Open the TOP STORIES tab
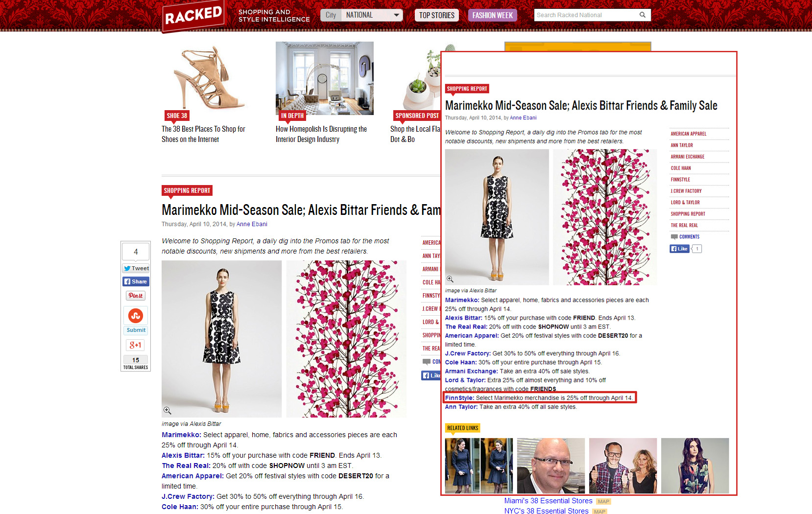Screen dimensions: 812x514 (437, 15)
